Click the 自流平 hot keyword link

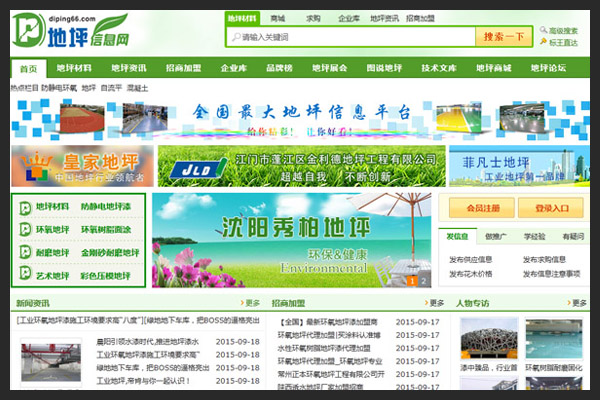[111, 88]
